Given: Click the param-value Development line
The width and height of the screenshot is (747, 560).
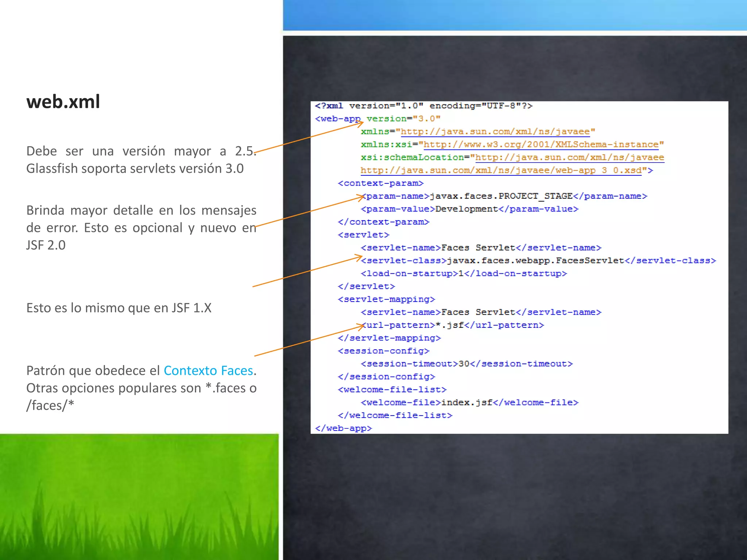Looking at the screenshot, I should (x=470, y=209).
